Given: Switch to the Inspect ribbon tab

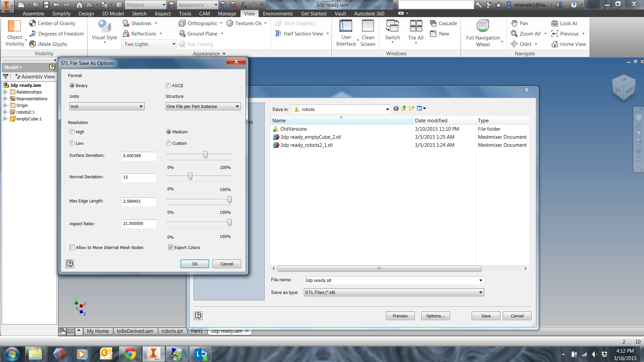Looking at the screenshot, I should pyautogui.click(x=162, y=14).
